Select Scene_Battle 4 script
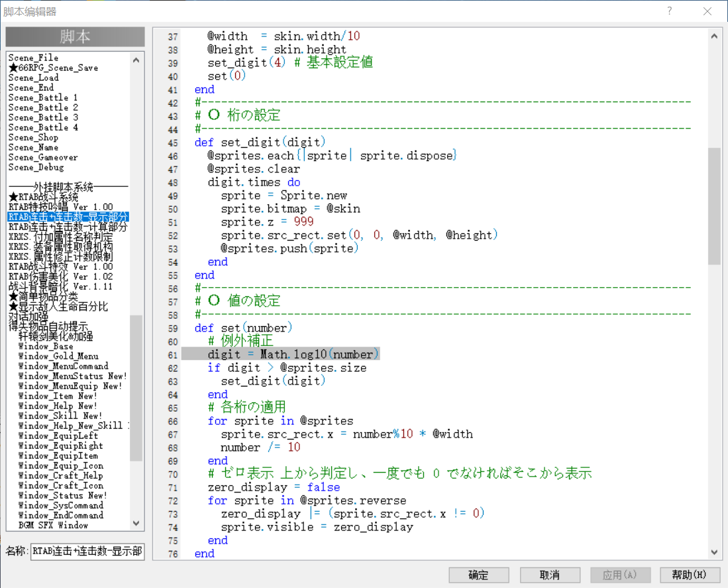The width and height of the screenshot is (728, 588). click(x=42, y=127)
